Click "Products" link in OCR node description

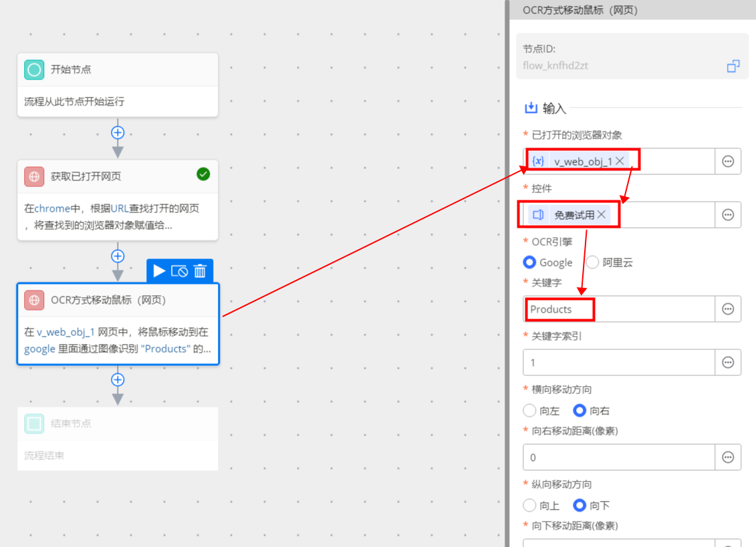(165, 349)
